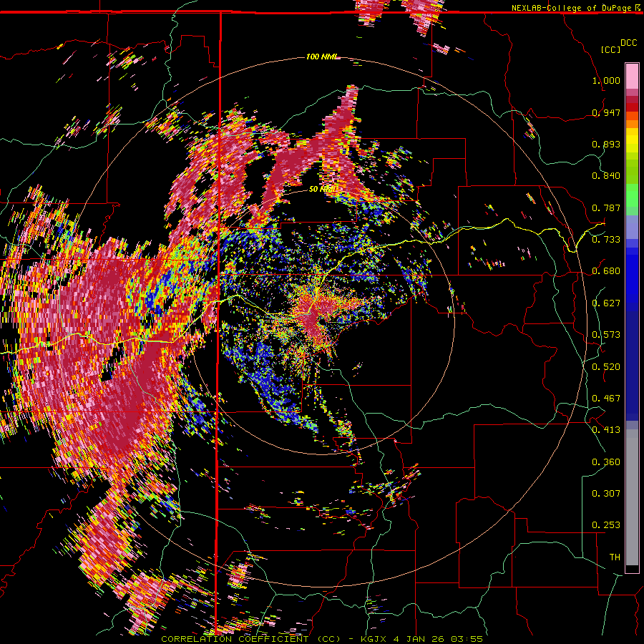Click the NEXLAB-College of DuPage label
This screenshot has height=644, width=644.
click(x=577, y=8)
